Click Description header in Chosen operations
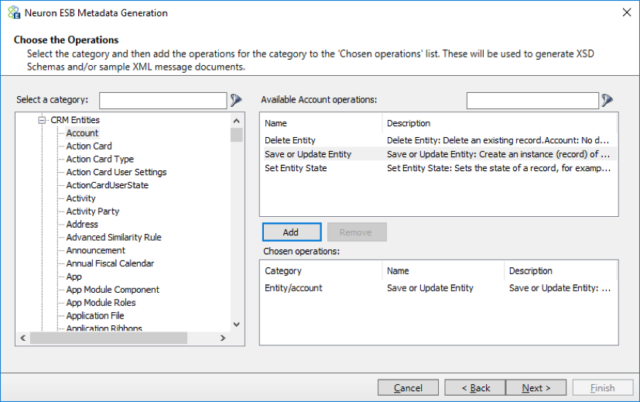This screenshot has height=402, width=640. (560, 271)
